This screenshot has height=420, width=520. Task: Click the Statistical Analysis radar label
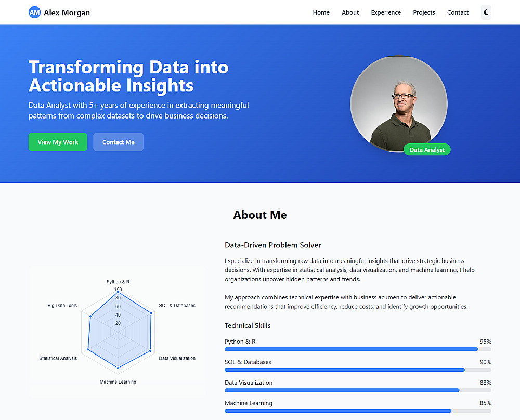point(58,358)
